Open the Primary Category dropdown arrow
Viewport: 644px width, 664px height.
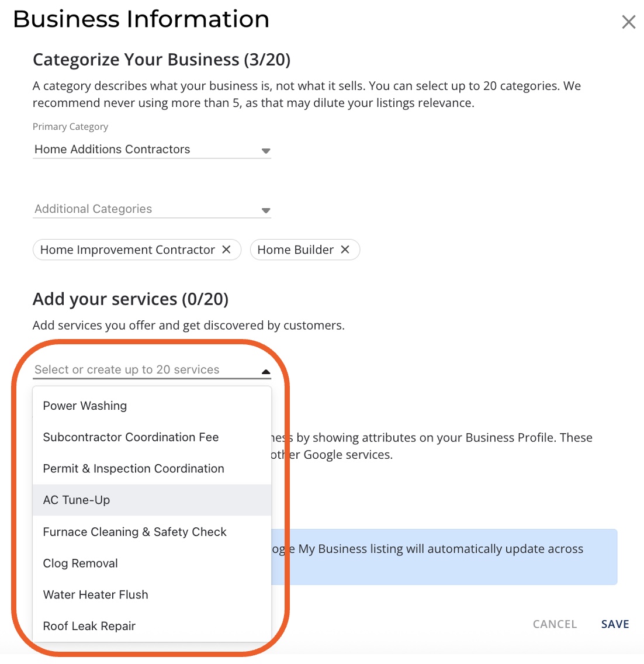tap(266, 151)
